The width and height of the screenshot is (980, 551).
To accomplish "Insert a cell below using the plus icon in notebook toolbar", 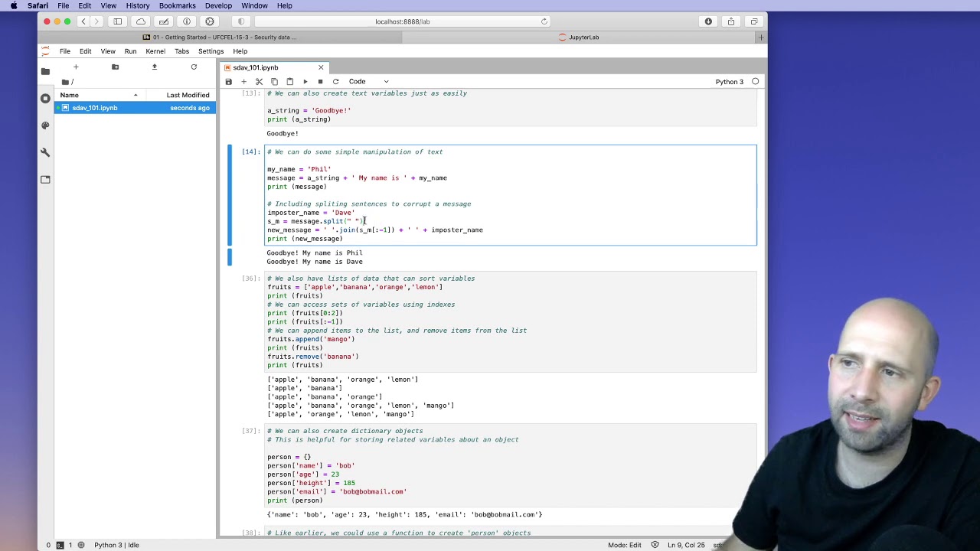I will click(x=243, y=81).
